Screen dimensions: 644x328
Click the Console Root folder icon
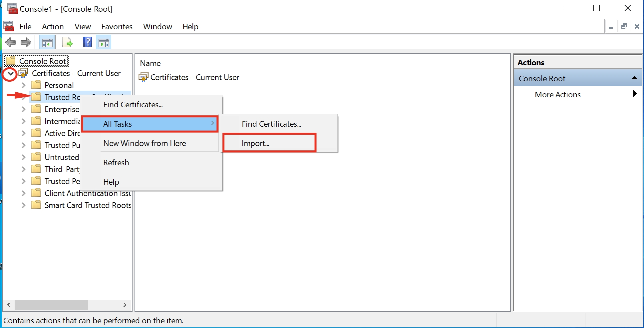pyautogui.click(x=11, y=61)
